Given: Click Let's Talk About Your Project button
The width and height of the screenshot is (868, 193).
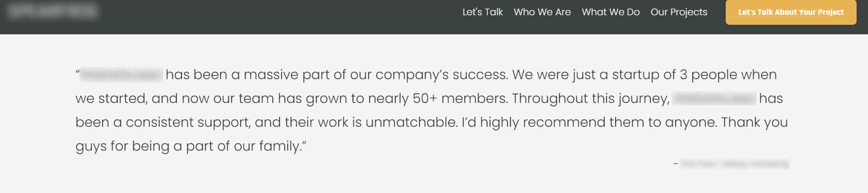Looking at the screenshot, I should pyautogui.click(x=791, y=12).
